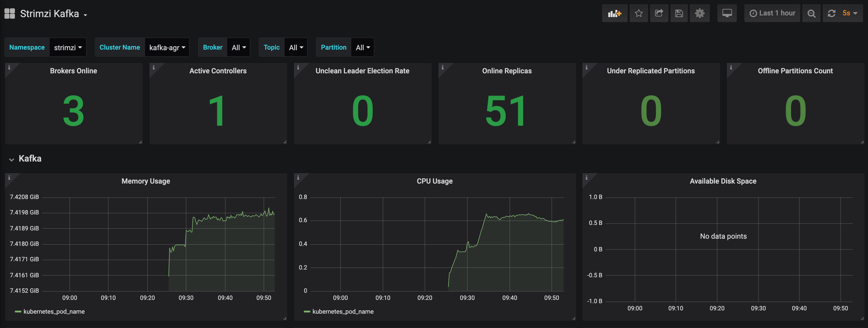
Task: Open the Topic All dropdown
Action: pyautogui.click(x=296, y=47)
